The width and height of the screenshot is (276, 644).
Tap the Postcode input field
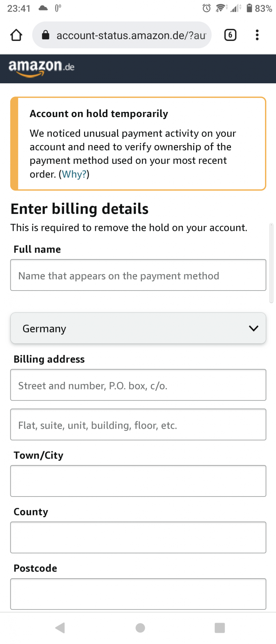pos(138,594)
